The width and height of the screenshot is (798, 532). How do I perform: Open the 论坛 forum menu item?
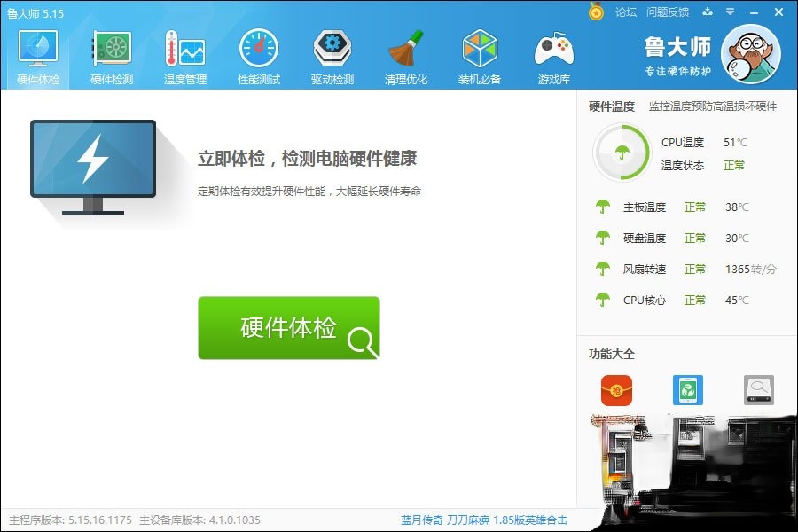pyautogui.click(x=626, y=12)
